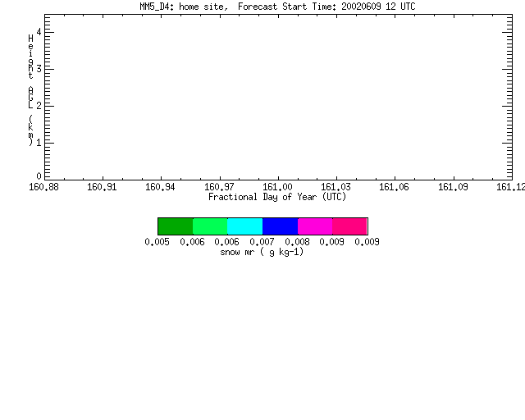
Task: Click the light green colorbar swatch
Action: 210,226
